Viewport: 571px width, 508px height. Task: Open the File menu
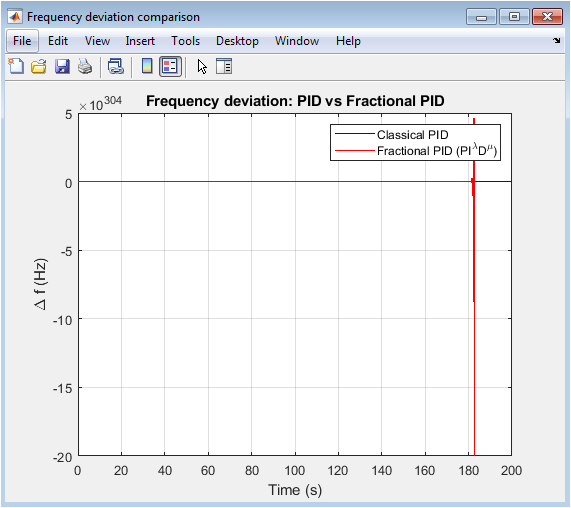pos(22,41)
